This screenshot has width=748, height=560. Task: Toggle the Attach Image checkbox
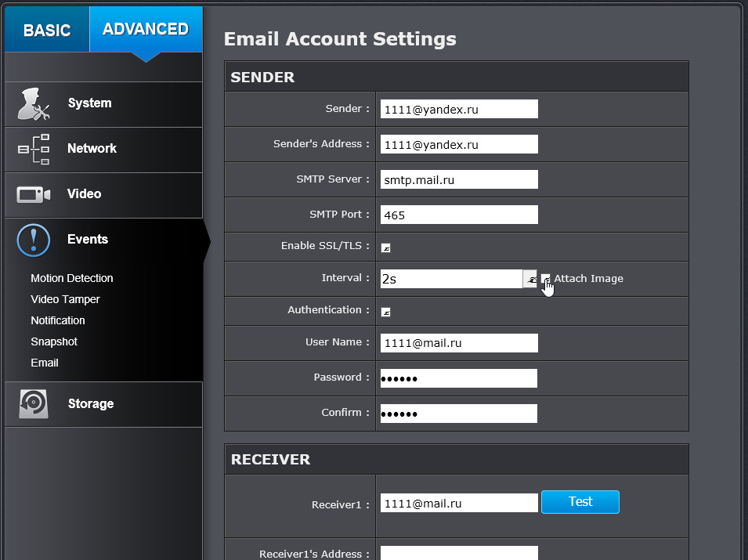tap(546, 279)
